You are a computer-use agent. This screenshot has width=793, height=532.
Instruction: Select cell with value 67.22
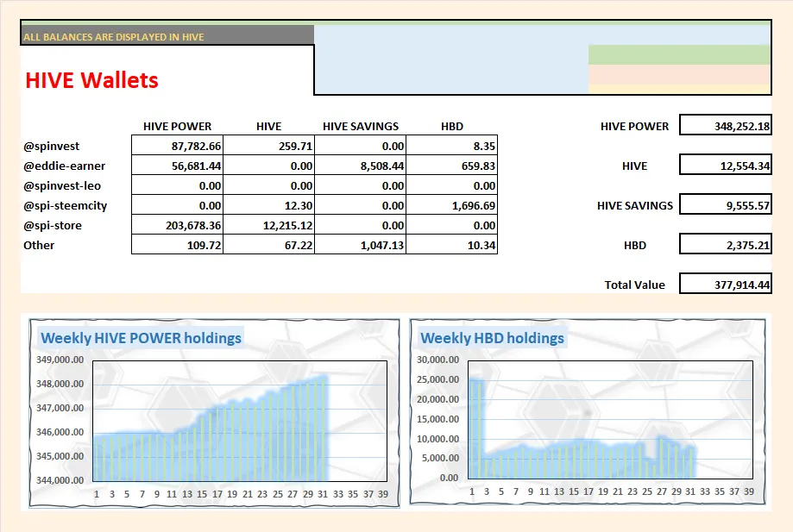coord(269,245)
